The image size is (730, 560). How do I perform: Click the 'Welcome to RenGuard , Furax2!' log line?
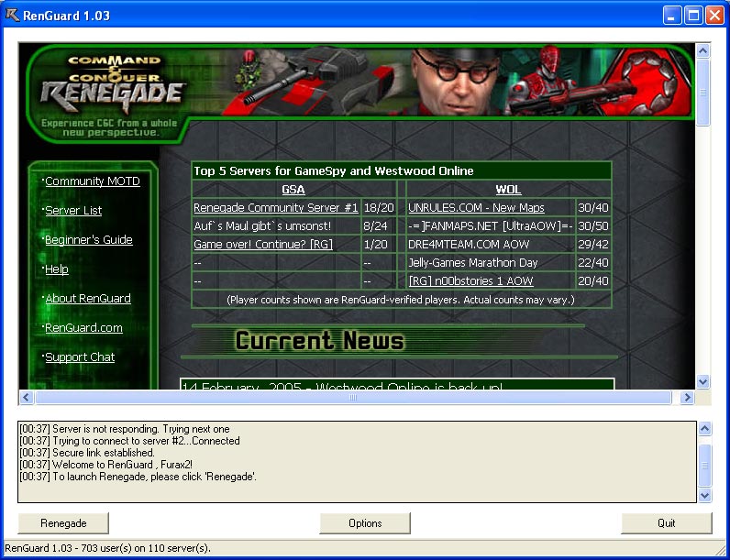point(105,465)
